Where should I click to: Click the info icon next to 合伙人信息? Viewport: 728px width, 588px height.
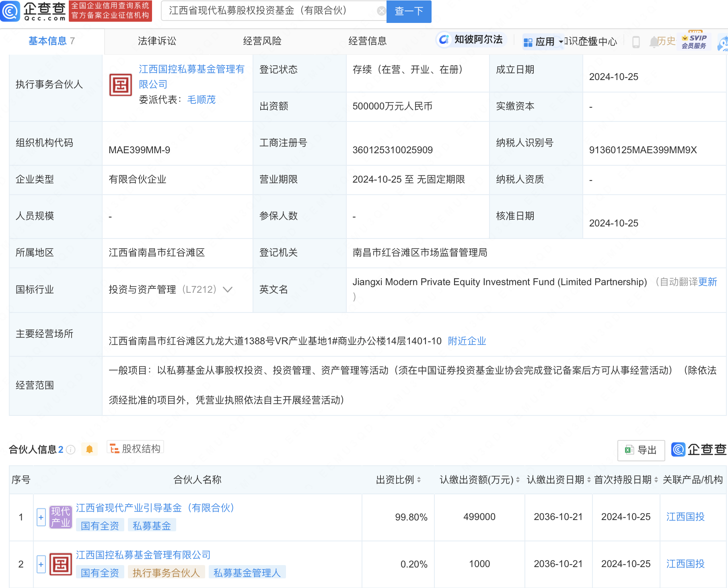(71, 450)
